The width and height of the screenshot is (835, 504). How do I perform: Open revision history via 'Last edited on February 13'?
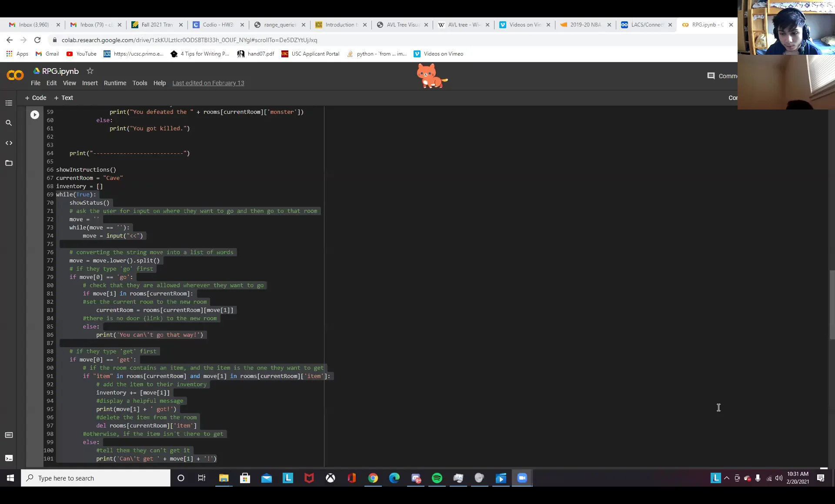[208, 83]
